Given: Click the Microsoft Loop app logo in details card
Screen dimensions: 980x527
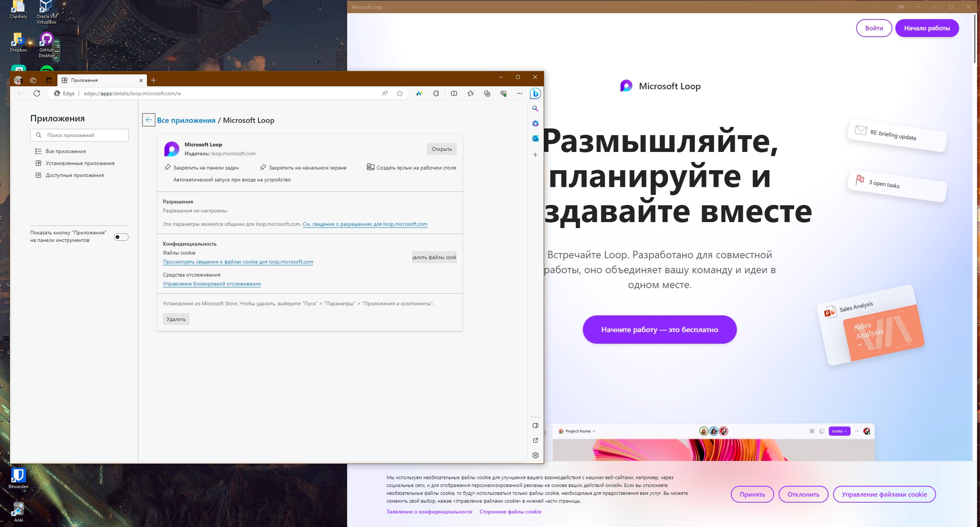Looking at the screenshot, I should coord(171,149).
